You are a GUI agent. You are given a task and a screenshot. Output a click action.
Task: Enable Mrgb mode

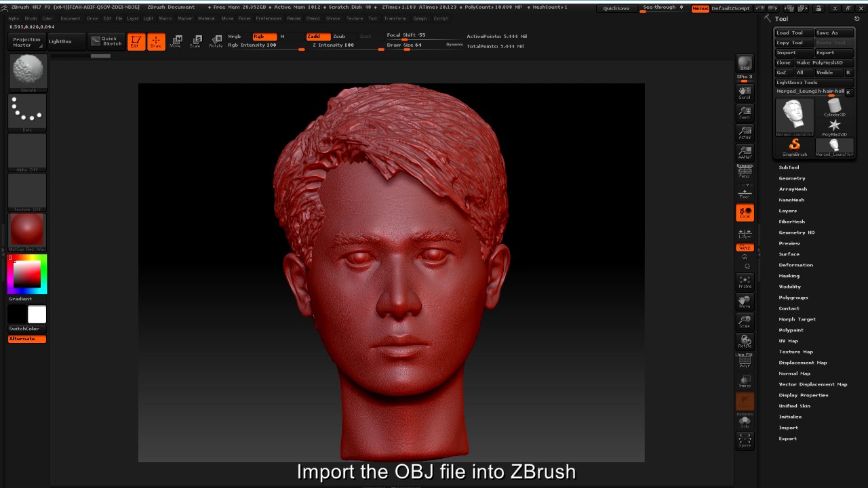(x=238, y=36)
